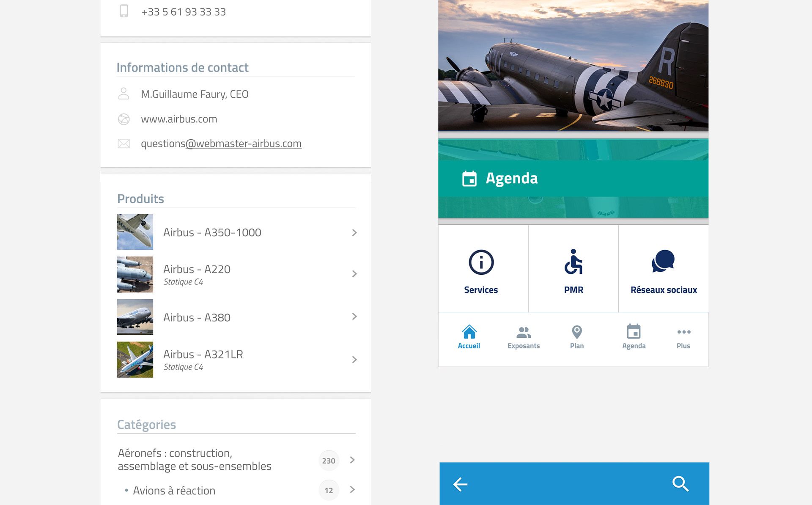
Task: Click Airbus - A380 product name
Action: [197, 317]
